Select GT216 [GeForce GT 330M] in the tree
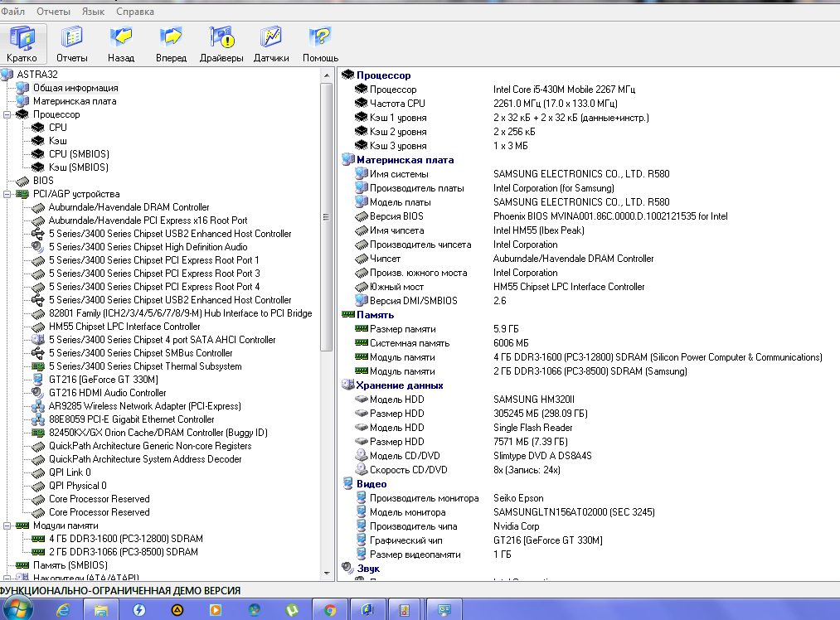 pos(104,380)
